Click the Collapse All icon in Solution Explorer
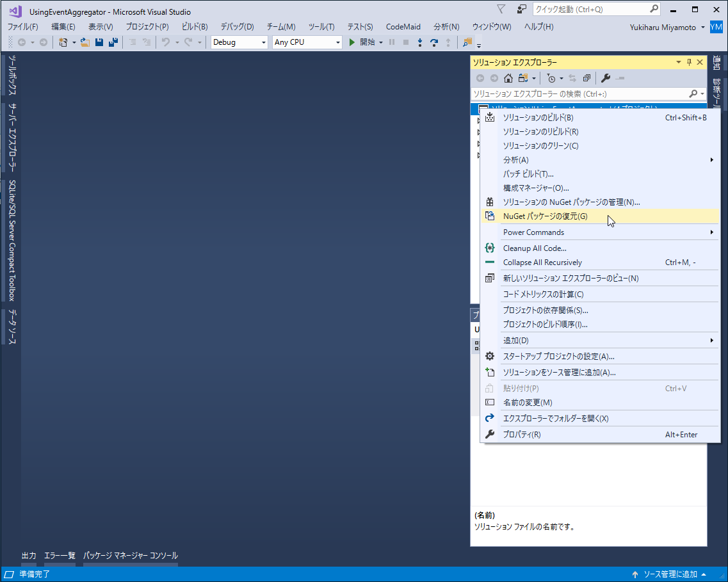 point(587,78)
